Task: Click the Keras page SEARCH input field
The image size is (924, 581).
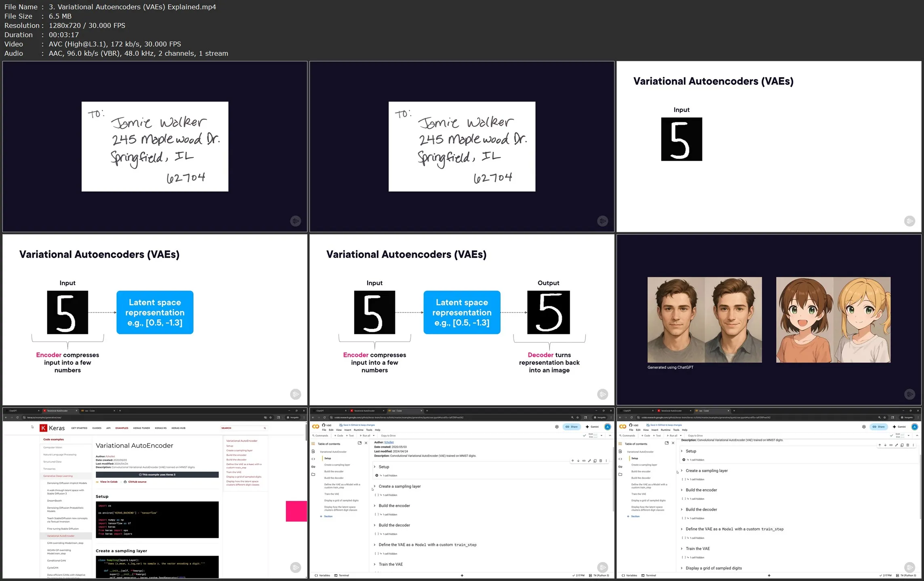Action: pyautogui.click(x=244, y=428)
